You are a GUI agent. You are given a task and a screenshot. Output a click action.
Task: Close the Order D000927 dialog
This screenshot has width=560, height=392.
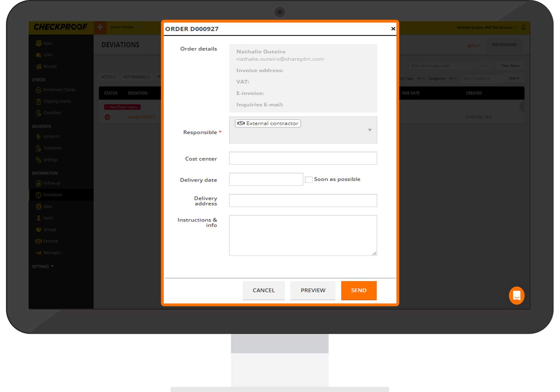(x=393, y=29)
